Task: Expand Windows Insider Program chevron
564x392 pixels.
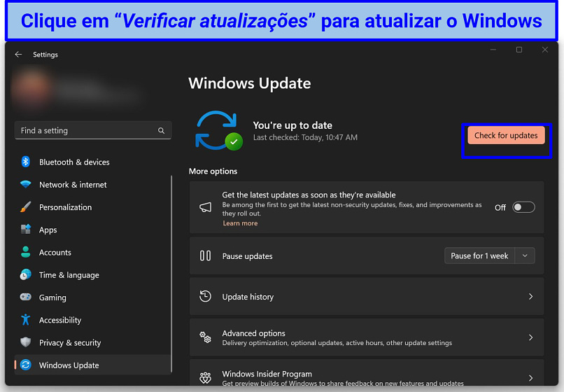Action: [x=531, y=378]
